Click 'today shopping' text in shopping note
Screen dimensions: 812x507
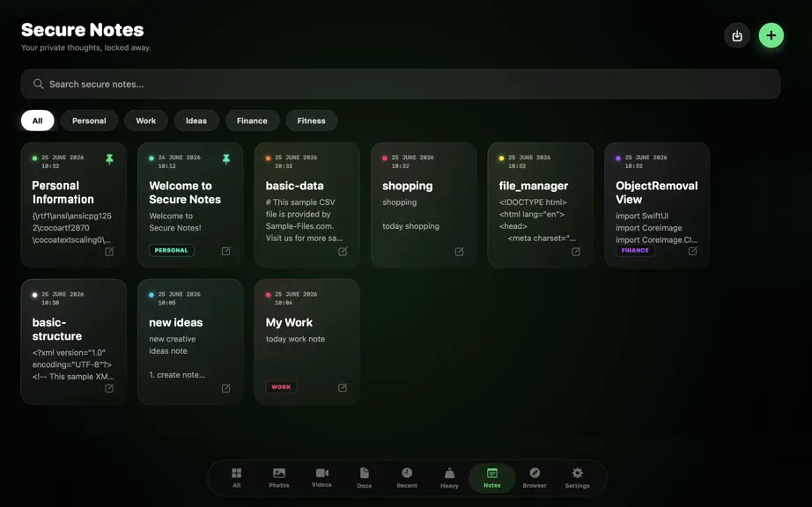410,226
